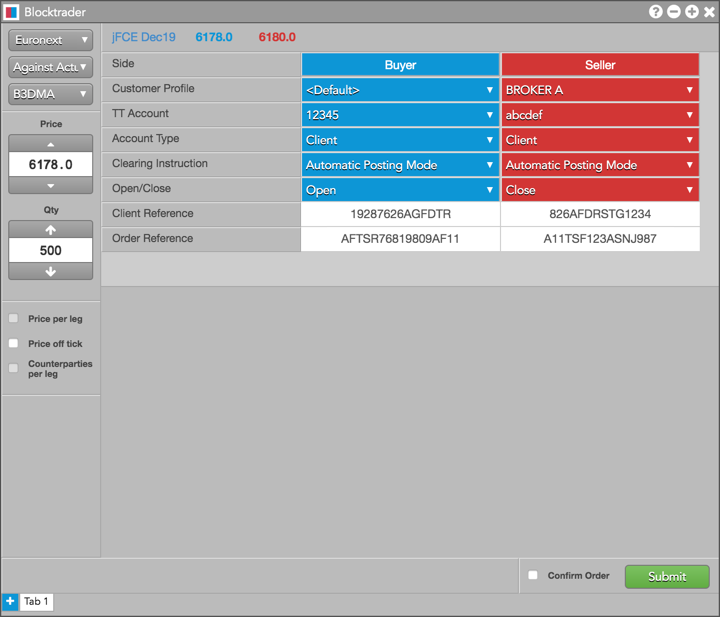Screen dimensions: 720x617
Task: Click the minus icon in the title bar
Action: (x=674, y=11)
